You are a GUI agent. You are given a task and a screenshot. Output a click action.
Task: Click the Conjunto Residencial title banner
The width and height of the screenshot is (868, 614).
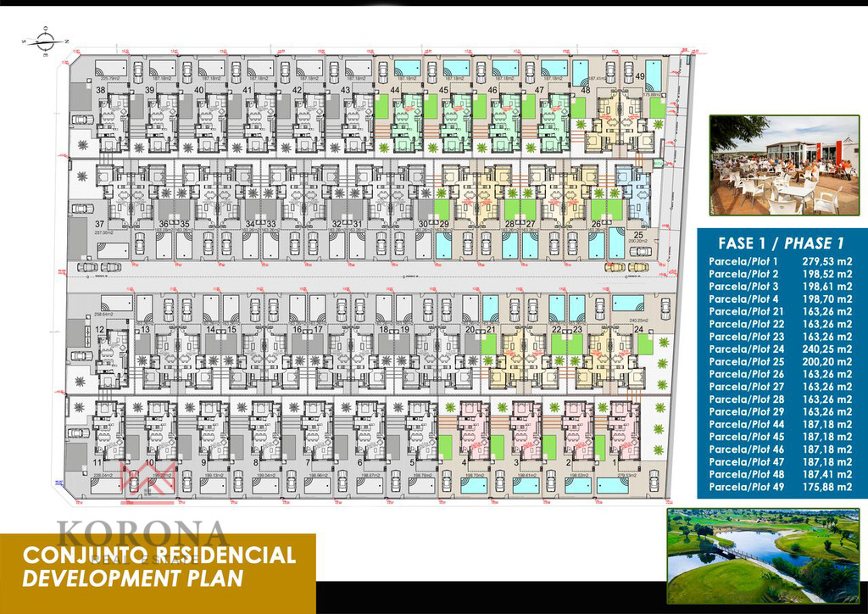158,567
